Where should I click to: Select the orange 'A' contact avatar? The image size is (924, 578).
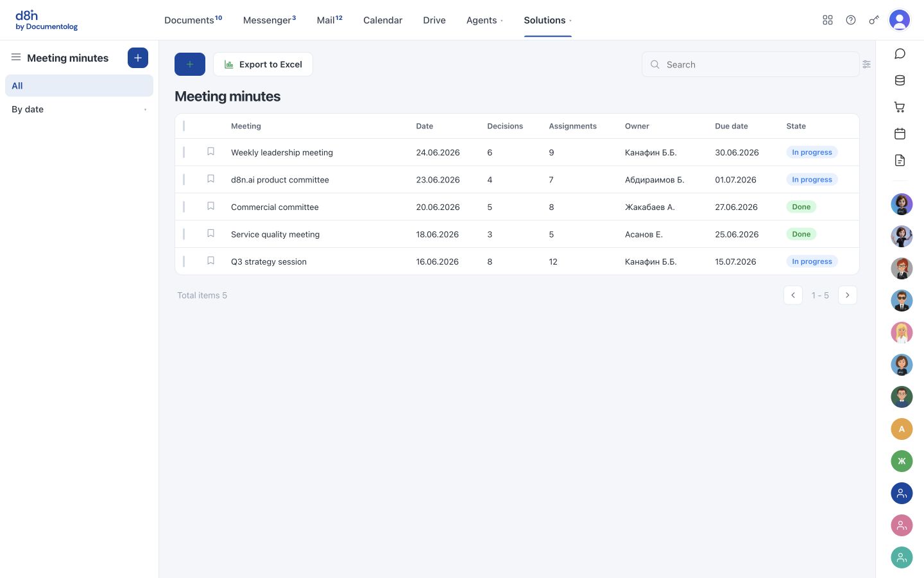tap(902, 429)
